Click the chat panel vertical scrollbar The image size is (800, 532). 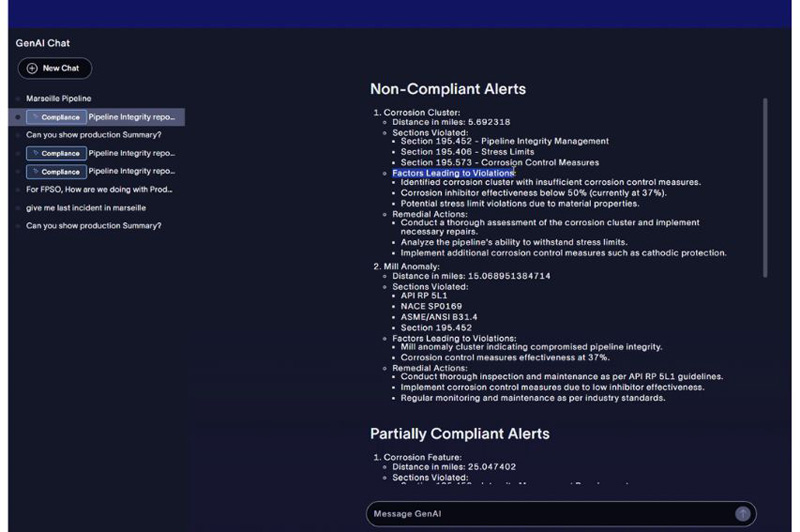pyautogui.click(x=765, y=188)
